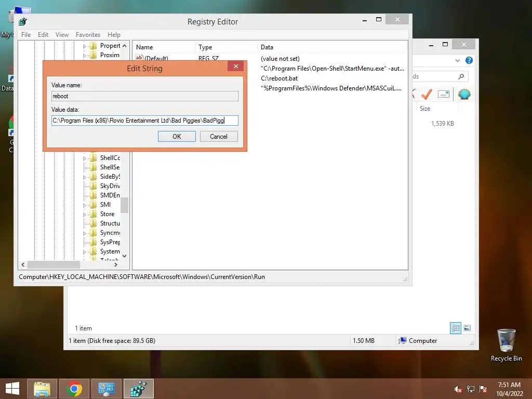Viewport: 532px width, 399px height.
Task: Expand the SideByS tree node
Action: click(84, 177)
